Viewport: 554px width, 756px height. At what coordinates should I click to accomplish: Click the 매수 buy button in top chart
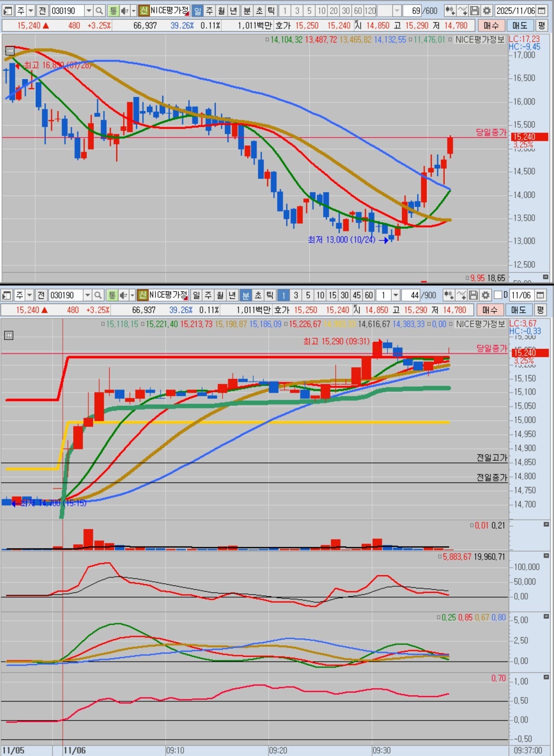coord(491,26)
